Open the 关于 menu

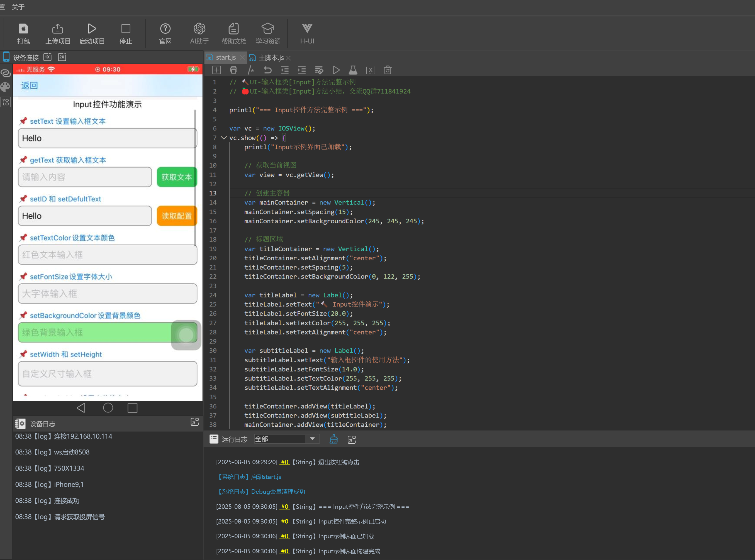pyautogui.click(x=18, y=7)
